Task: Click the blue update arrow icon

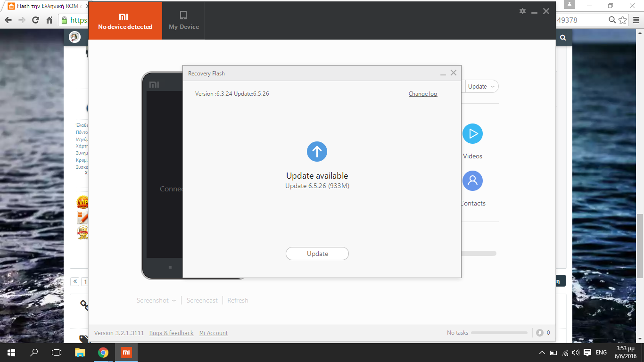Action: tap(317, 151)
